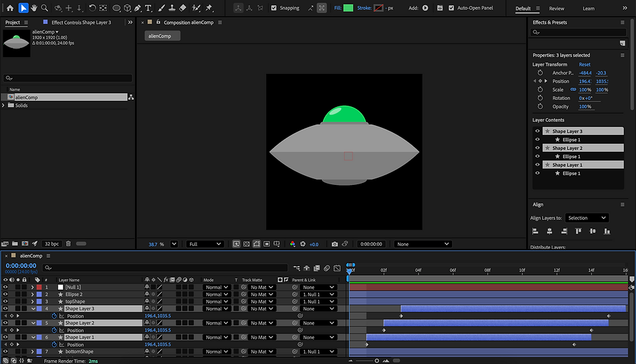This screenshot has height=364, width=636.
Task: Select the Selection arrow tool
Action: tap(23, 8)
